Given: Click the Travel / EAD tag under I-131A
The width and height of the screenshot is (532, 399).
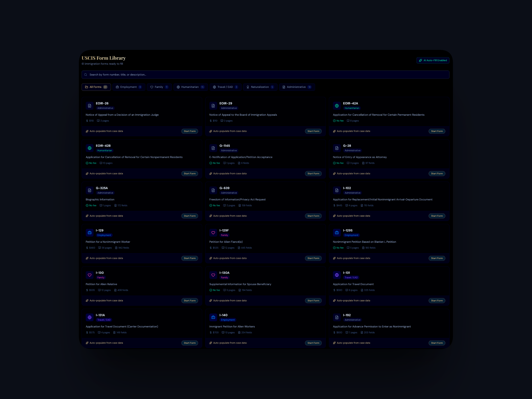Looking at the screenshot, I should (x=104, y=320).
